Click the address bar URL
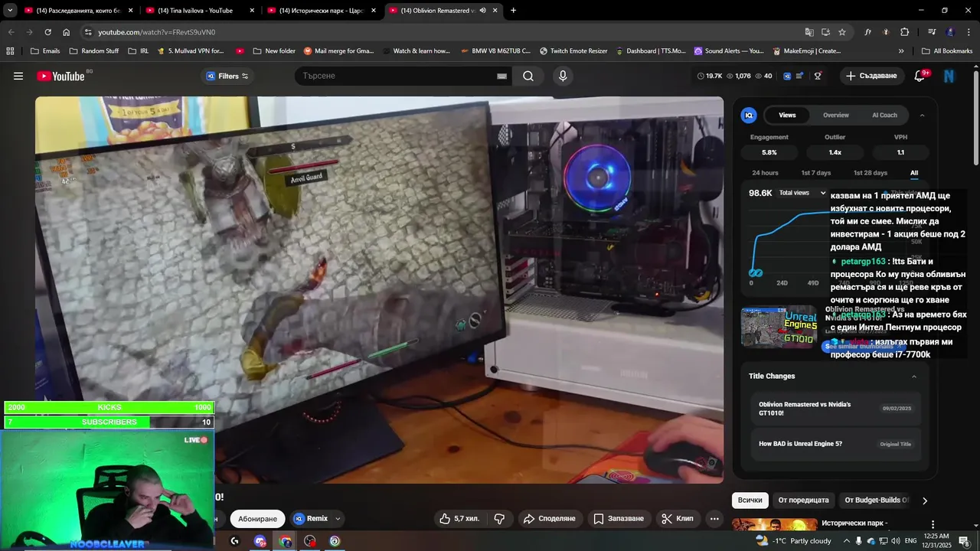Image resolution: width=980 pixels, height=551 pixels. pos(157,32)
